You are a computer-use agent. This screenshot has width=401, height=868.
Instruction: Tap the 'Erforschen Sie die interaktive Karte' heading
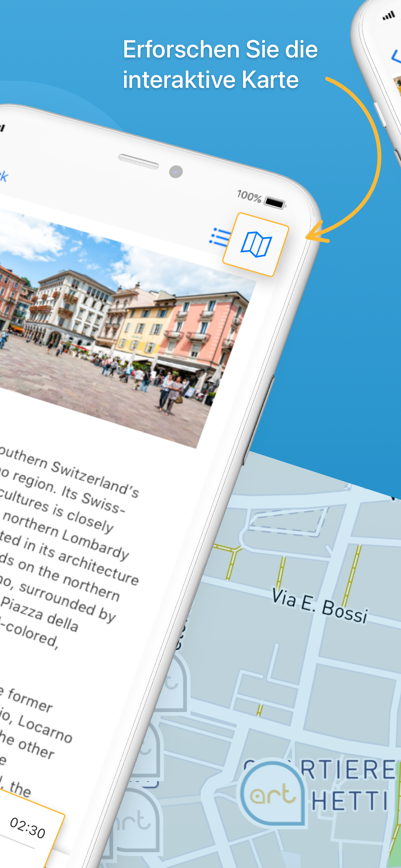[x=221, y=64]
